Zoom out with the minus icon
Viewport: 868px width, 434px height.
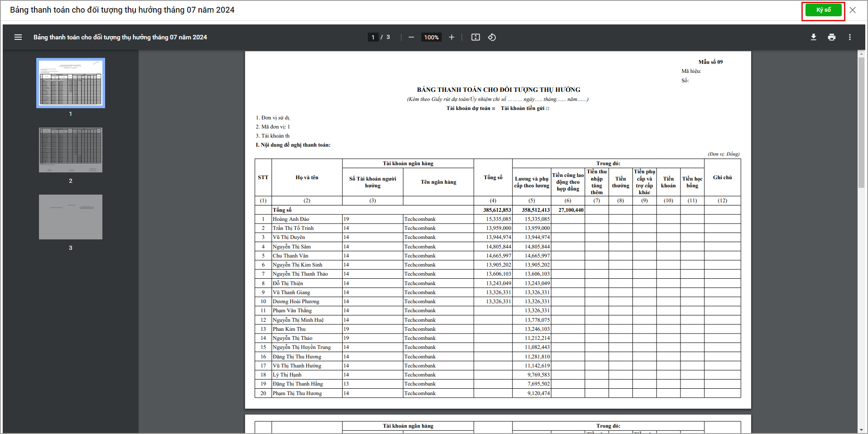tap(411, 37)
